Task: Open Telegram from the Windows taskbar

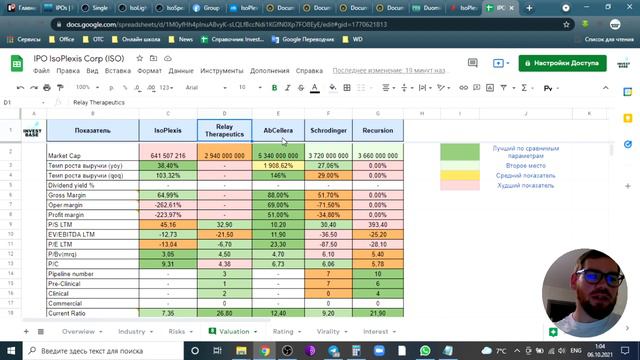Action: click(x=333, y=351)
